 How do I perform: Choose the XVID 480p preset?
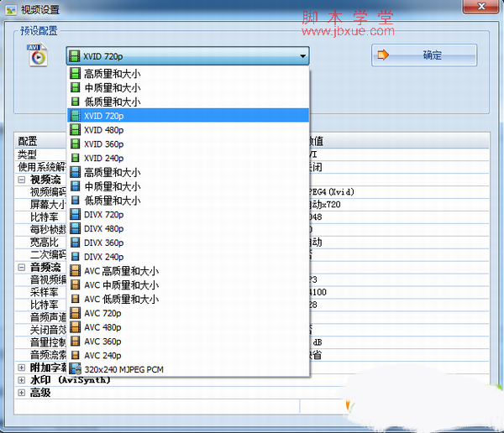pos(188,130)
